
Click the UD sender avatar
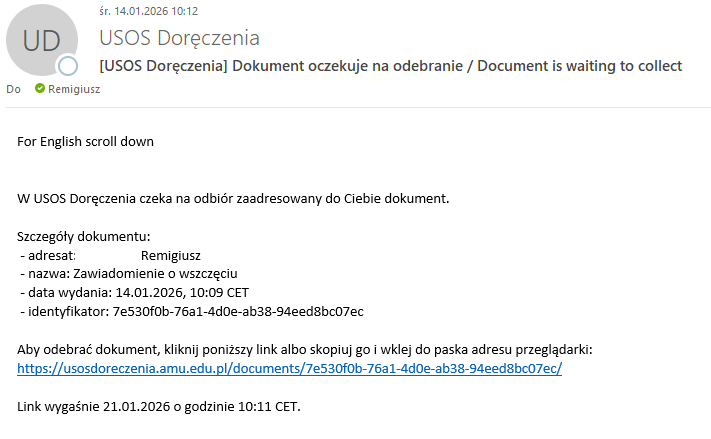(x=41, y=41)
